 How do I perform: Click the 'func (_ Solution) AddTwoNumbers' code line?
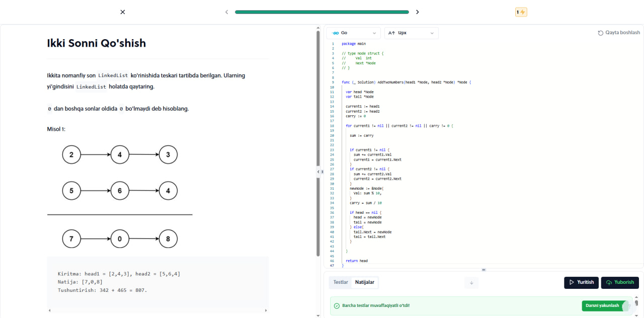[x=406, y=82]
